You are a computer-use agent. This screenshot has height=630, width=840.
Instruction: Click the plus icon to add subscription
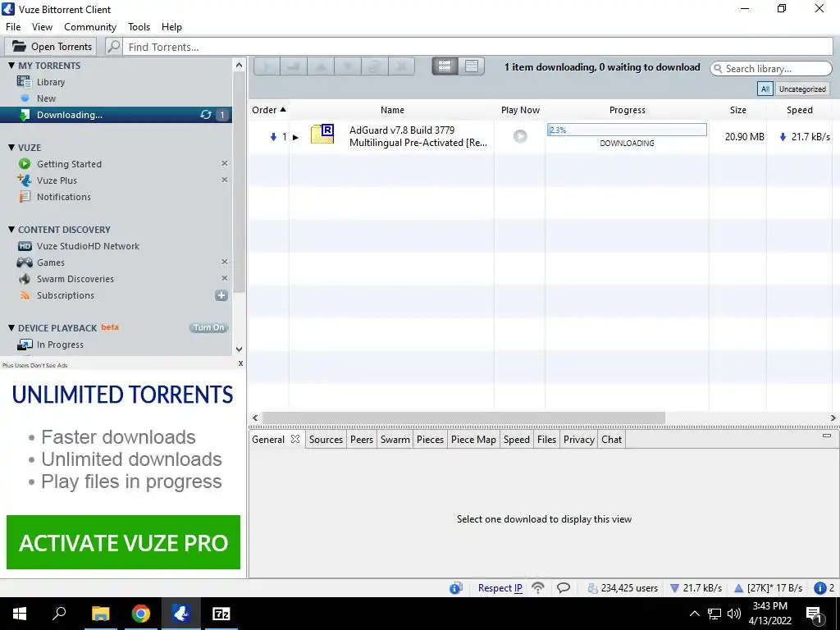pyautogui.click(x=221, y=295)
